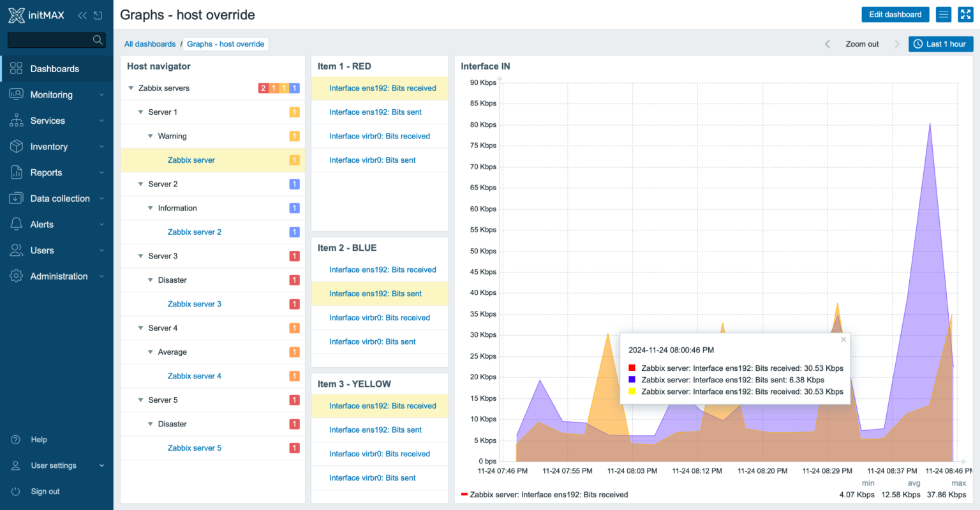Screen dimensions: 980x510
Task: Open the Last 1 hour time selector
Action: [x=940, y=43]
